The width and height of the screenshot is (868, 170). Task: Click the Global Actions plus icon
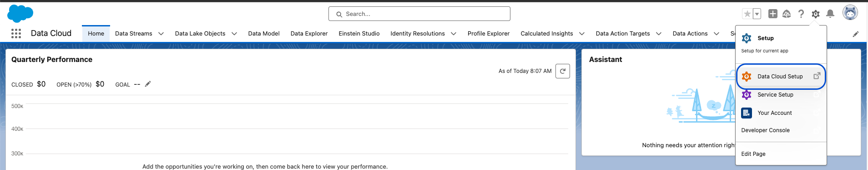(x=773, y=14)
